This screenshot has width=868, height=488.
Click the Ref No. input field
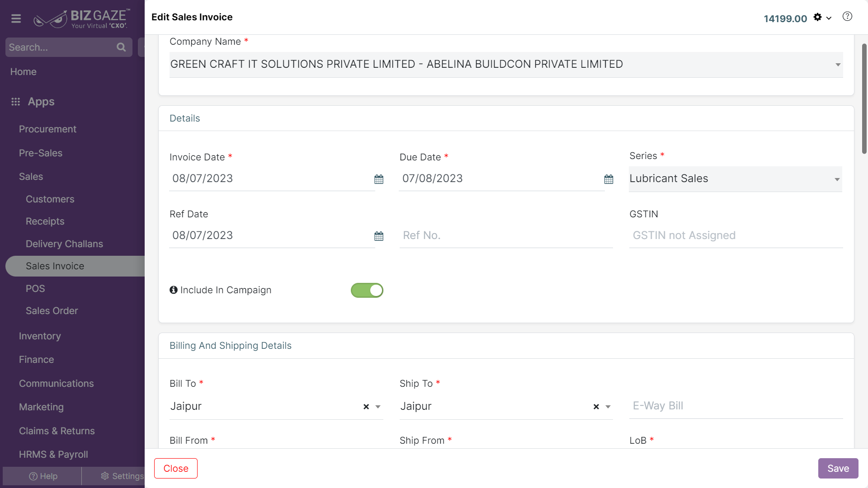coord(505,235)
